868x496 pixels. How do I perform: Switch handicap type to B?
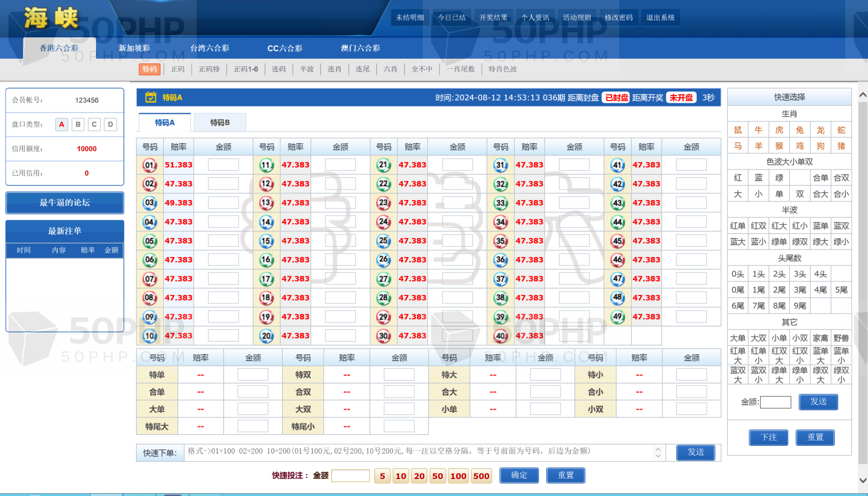[x=78, y=124]
